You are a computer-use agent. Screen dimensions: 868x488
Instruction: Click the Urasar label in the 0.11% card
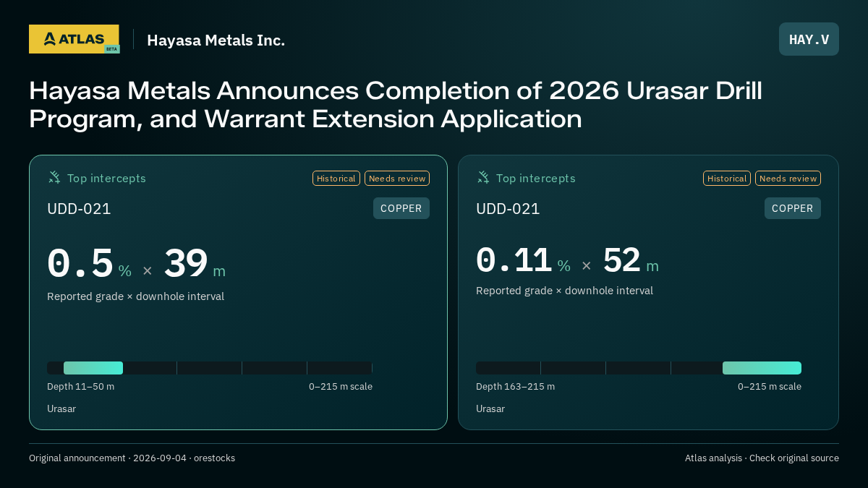(490, 409)
